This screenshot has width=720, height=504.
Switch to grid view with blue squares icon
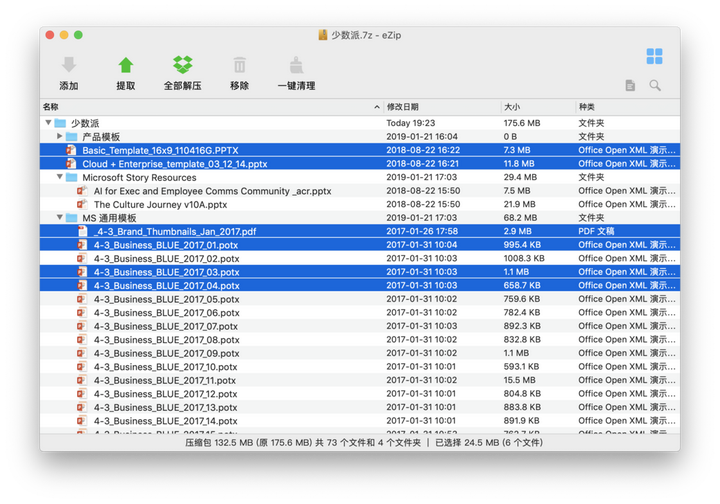654,56
